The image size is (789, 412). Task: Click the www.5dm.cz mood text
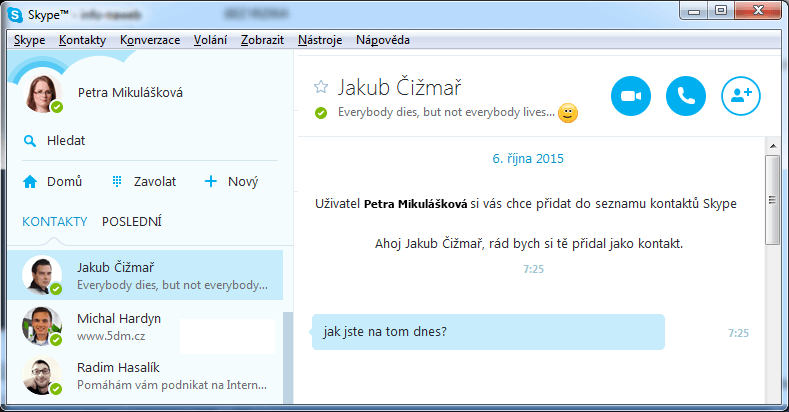pos(111,336)
